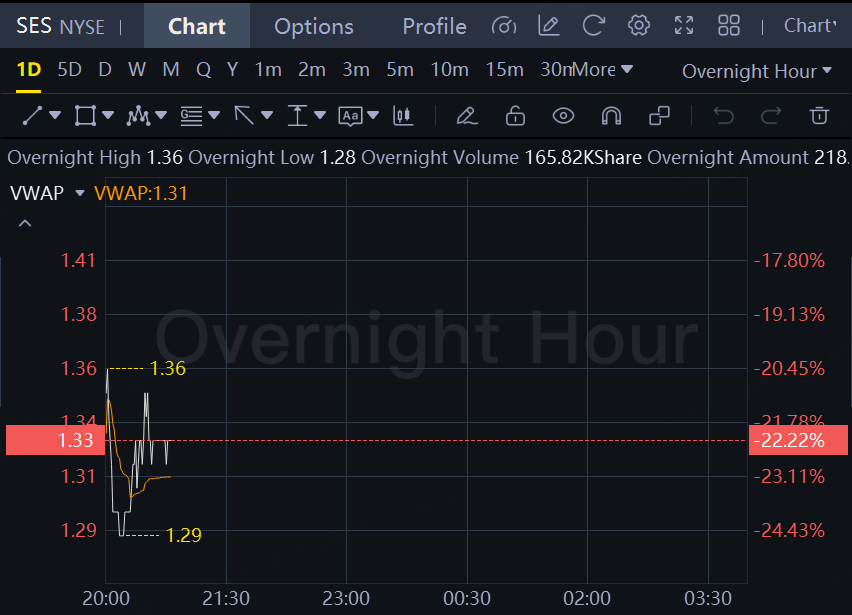Screen dimensions: 852x615
Task: Click the clone drawings icon
Action: click(660, 116)
